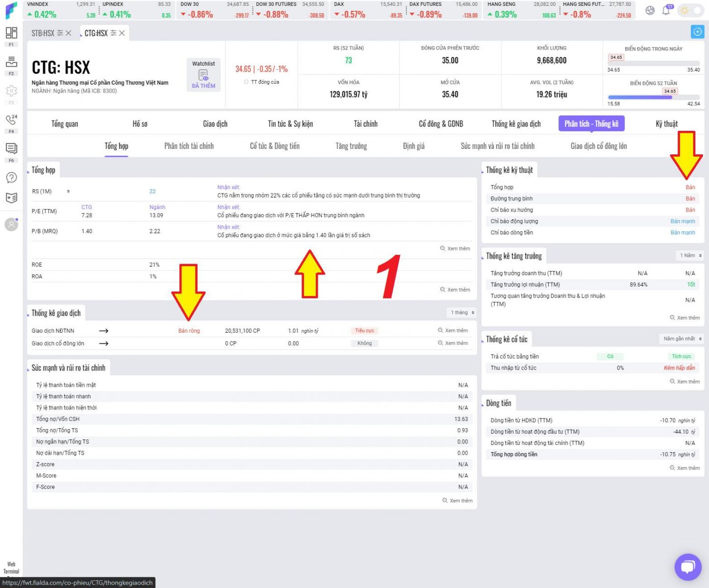
Task: Click Xem thêm in Giao dịch NĐTNN row
Action: (x=453, y=331)
